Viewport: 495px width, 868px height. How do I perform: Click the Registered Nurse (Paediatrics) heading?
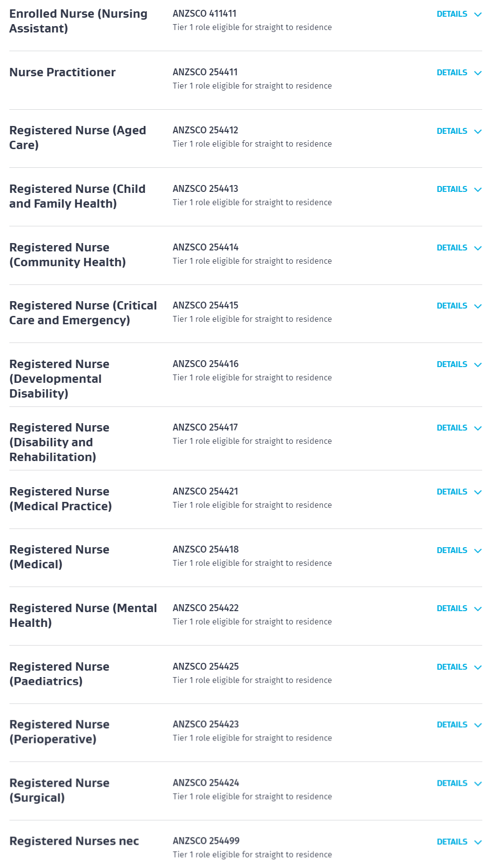click(59, 674)
